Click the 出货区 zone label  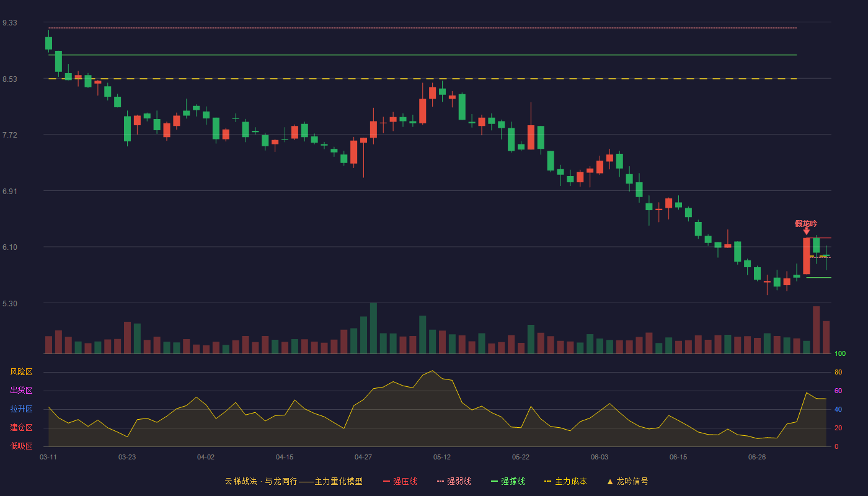[21, 391]
